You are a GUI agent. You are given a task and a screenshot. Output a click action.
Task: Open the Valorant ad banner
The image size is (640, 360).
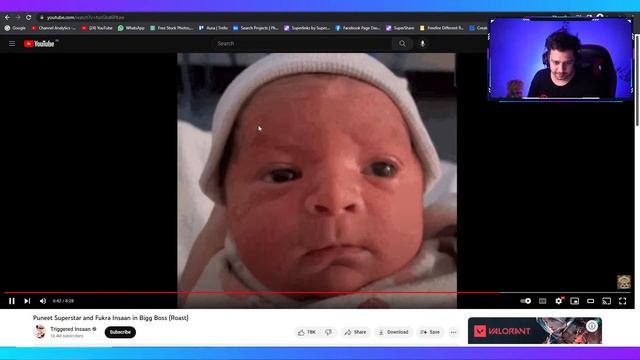click(x=535, y=331)
